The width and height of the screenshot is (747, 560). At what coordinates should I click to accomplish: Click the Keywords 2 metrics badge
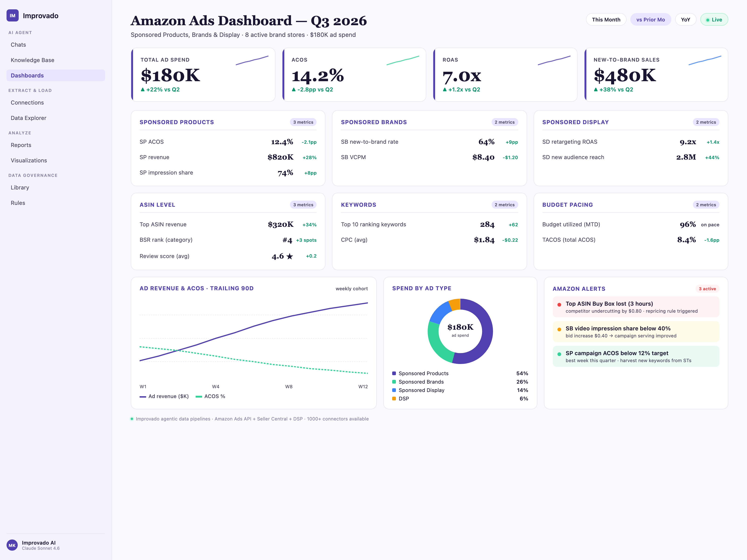pyautogui.click(x=504, y=205)
